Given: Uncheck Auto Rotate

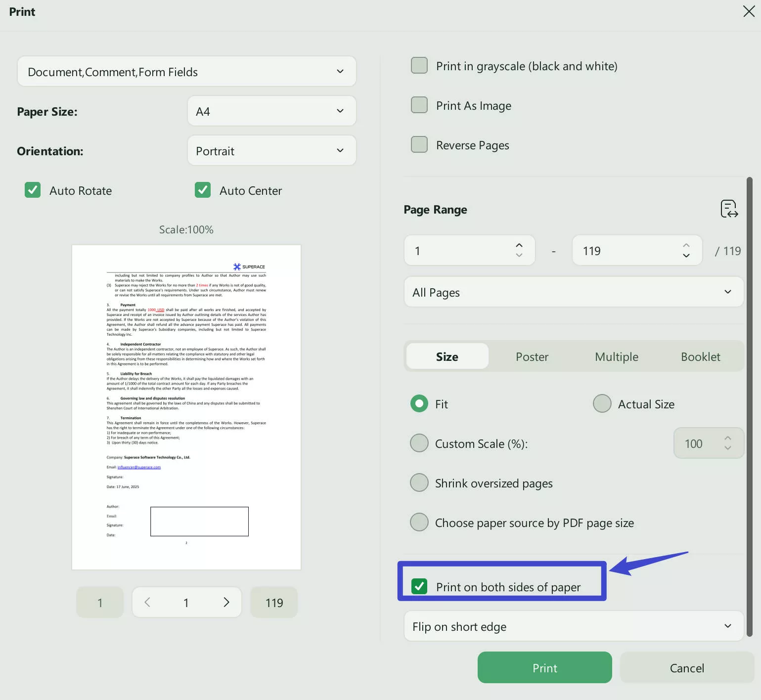Looking at the screenshot, I should (x=32, y=190).
